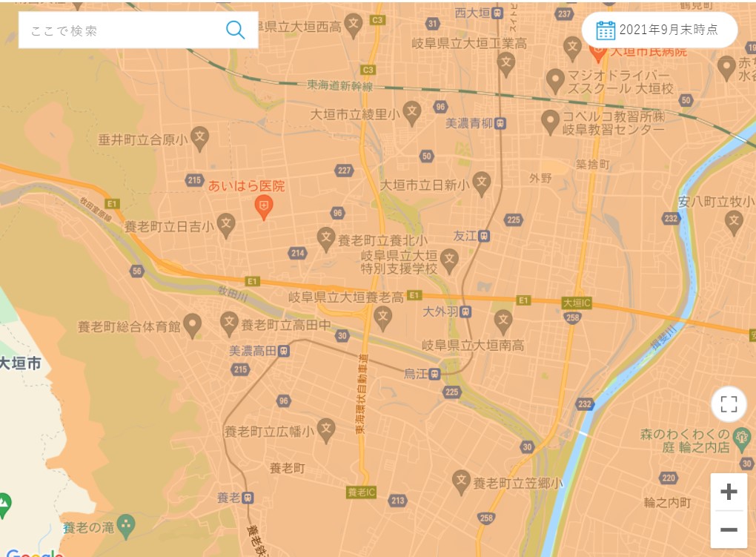Image resolution: width=756 pixels, height=557 pixels.
Task: Select the 美濃青柳 station icon
Action: [500, 124]
